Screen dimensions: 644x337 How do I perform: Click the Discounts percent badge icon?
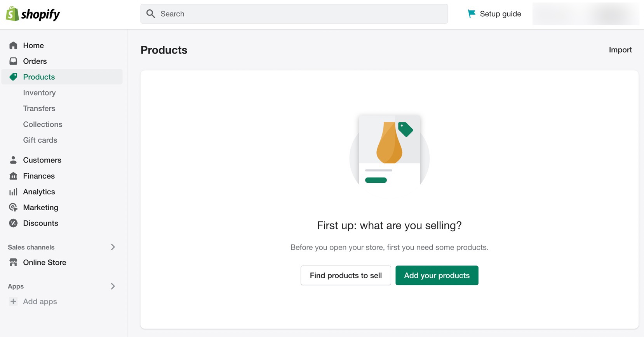tap(13, 223)
